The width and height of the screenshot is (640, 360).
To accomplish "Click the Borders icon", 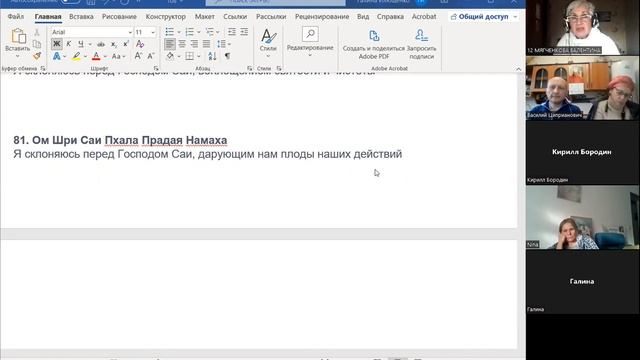I will coord(190,56).
